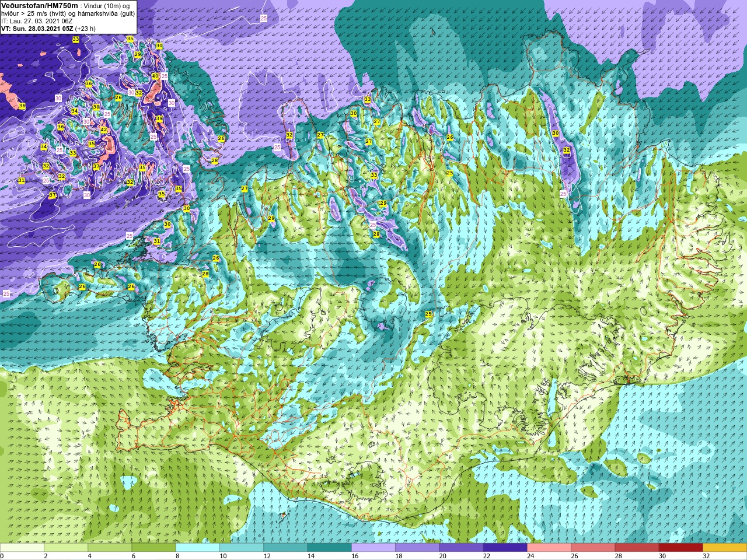Click the legend scale tick label "4"
Screen dimensions: 747x560
click(x=90, y=556)
